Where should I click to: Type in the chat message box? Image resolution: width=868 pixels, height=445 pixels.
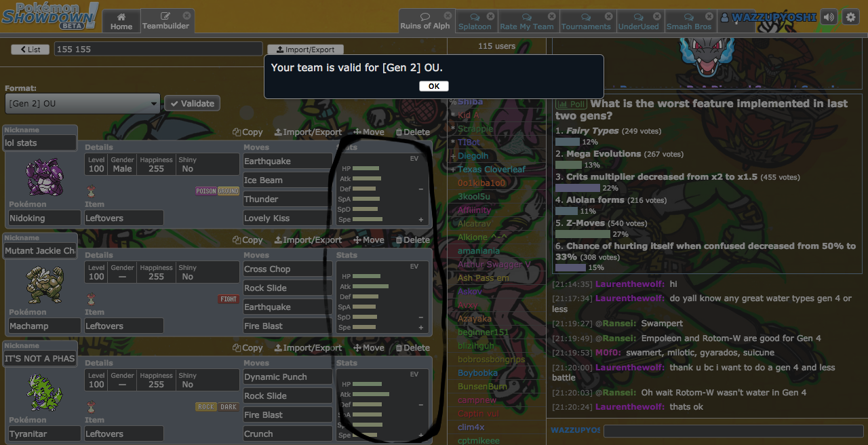point(732,431)
